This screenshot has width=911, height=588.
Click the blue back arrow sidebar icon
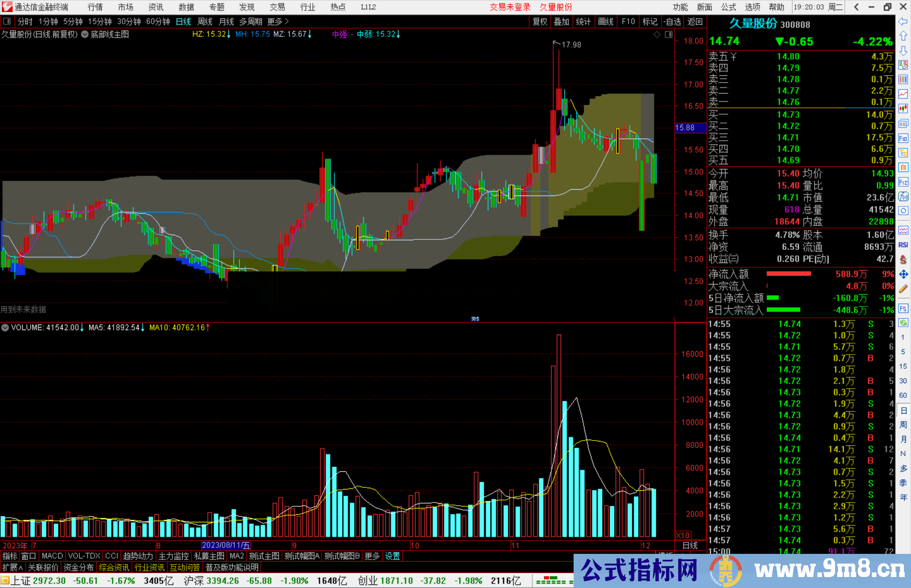point(903,21)
